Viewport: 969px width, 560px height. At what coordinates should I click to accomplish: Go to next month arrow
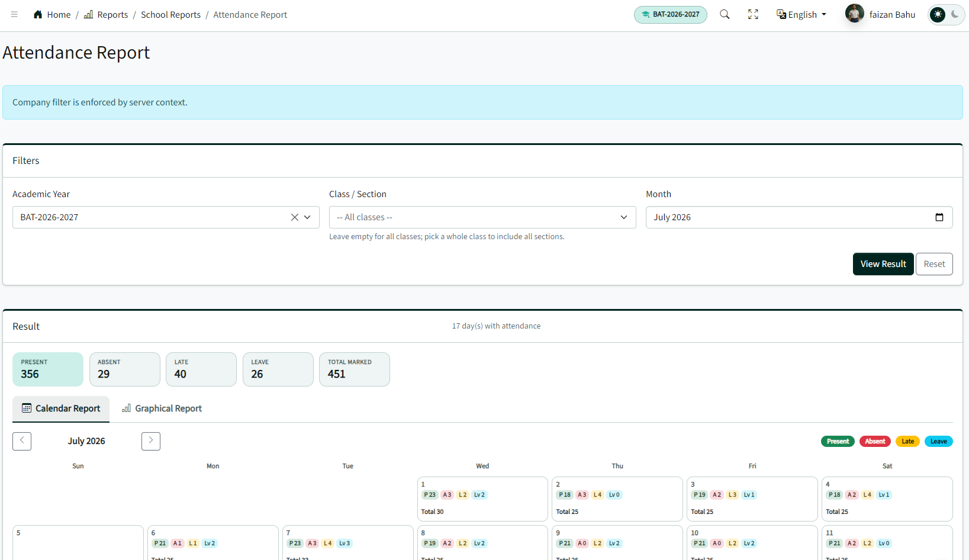(x=151, y=441)
